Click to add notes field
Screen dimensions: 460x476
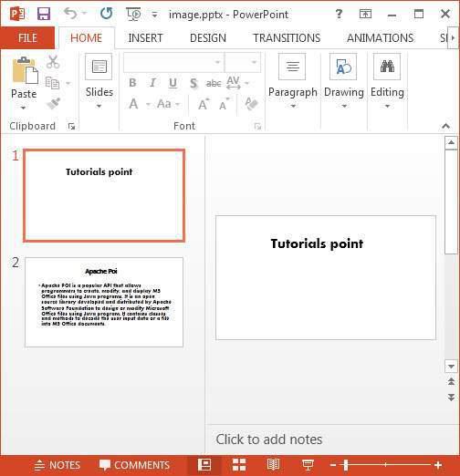269,440
